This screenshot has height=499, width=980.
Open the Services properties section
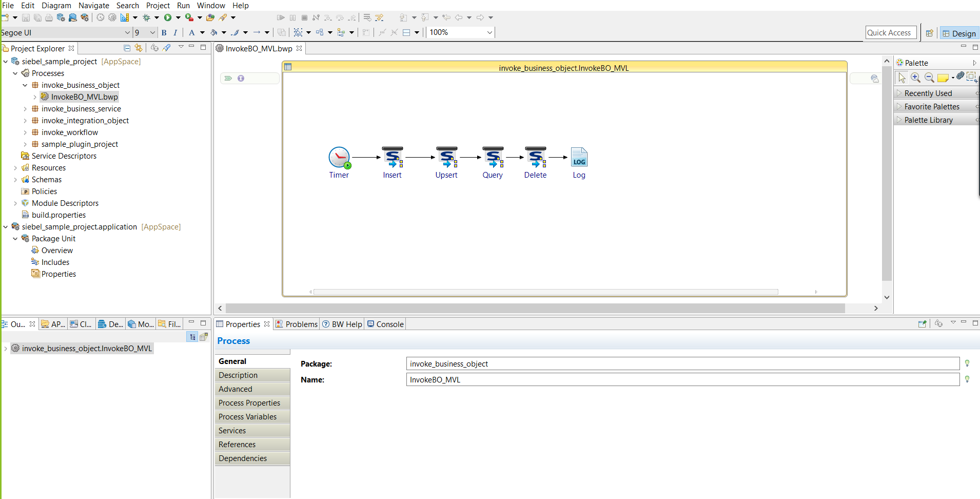[x=252, y=431]
